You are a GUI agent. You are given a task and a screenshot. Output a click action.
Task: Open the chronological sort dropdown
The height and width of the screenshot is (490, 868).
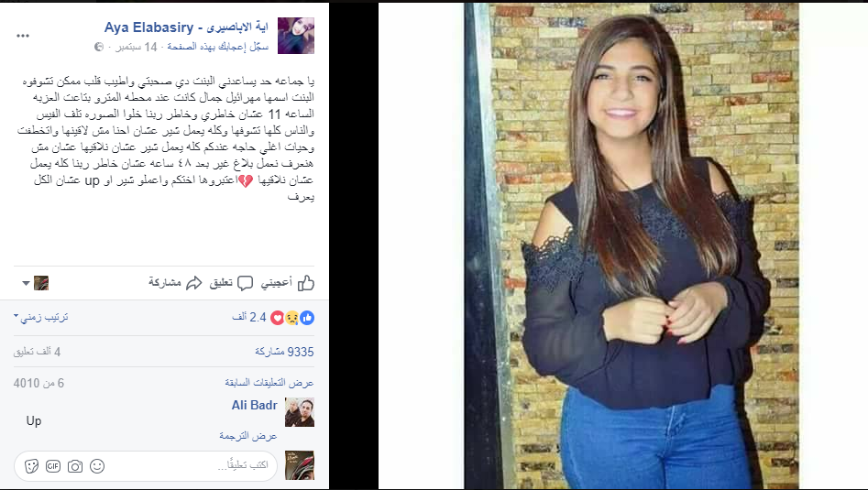pyautogui.click(x=41, y=317)
